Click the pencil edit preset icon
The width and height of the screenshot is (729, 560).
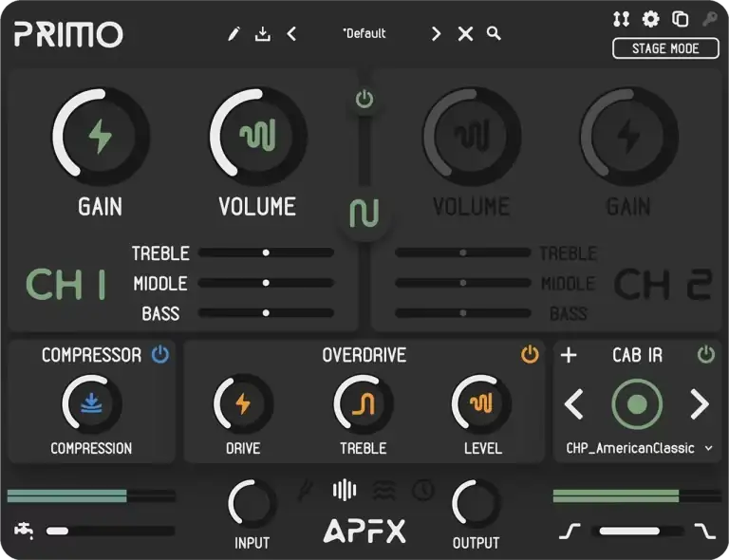coord(234,33)
